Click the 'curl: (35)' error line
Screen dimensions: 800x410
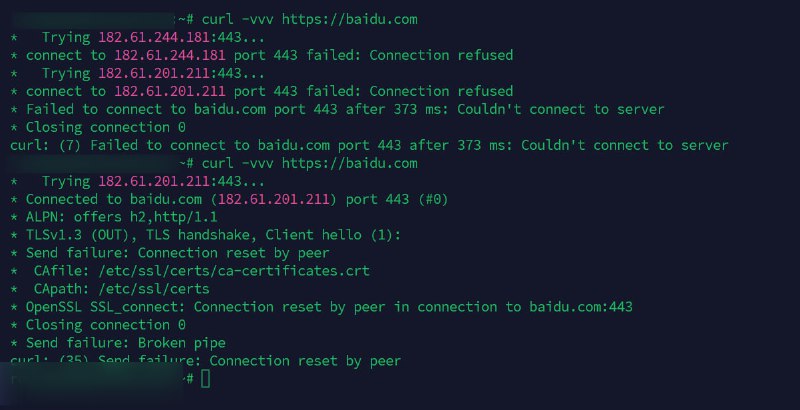[205, 361]
